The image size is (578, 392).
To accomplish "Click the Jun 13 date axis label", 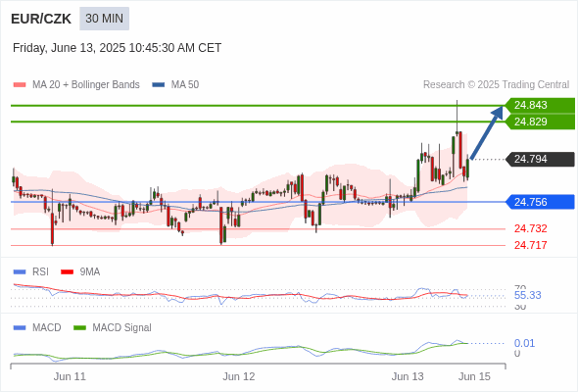I will (x=408, y=376).
